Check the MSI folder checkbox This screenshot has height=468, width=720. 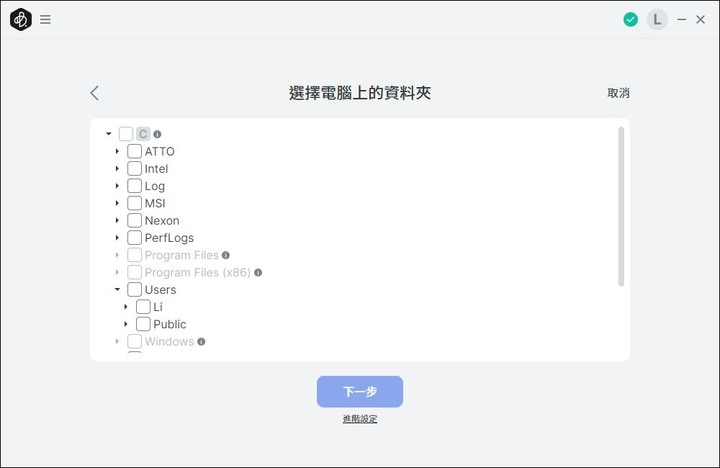coord(135,203)
